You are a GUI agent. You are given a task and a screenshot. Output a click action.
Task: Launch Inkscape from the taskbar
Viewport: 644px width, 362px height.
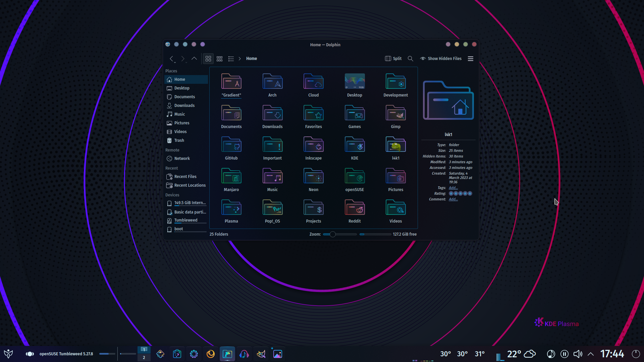pyautogui.click(x=160, y=354)
